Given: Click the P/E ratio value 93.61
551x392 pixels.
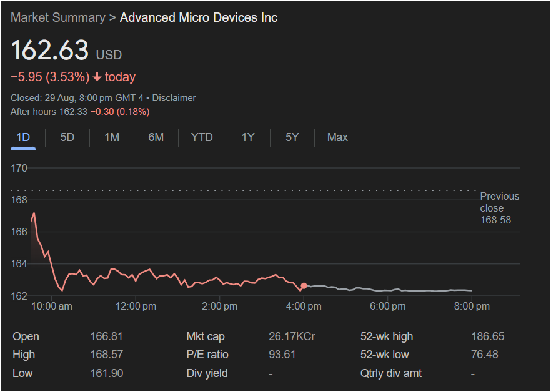Looking at the screenshot, I should 282,355.
